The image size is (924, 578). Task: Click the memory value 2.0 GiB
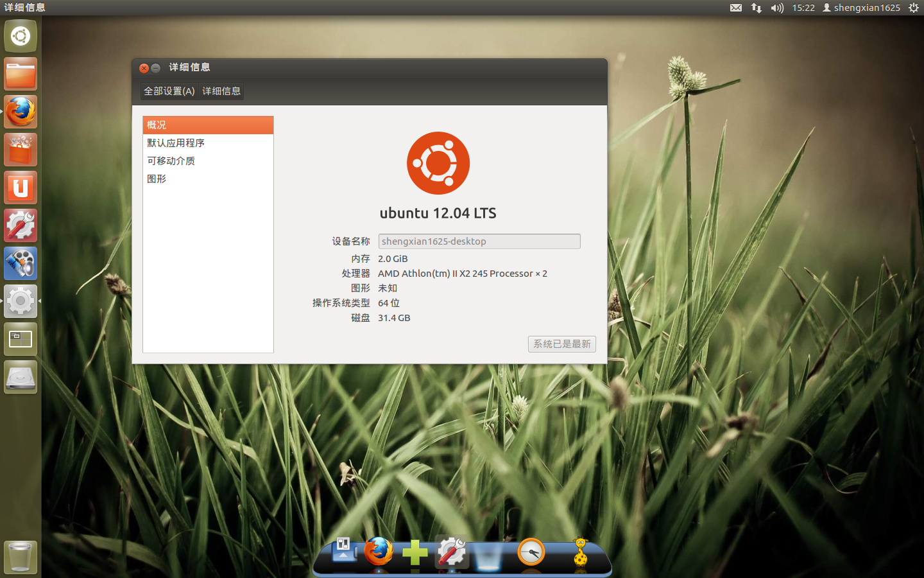pyautogui.click(x=393, y=259)
